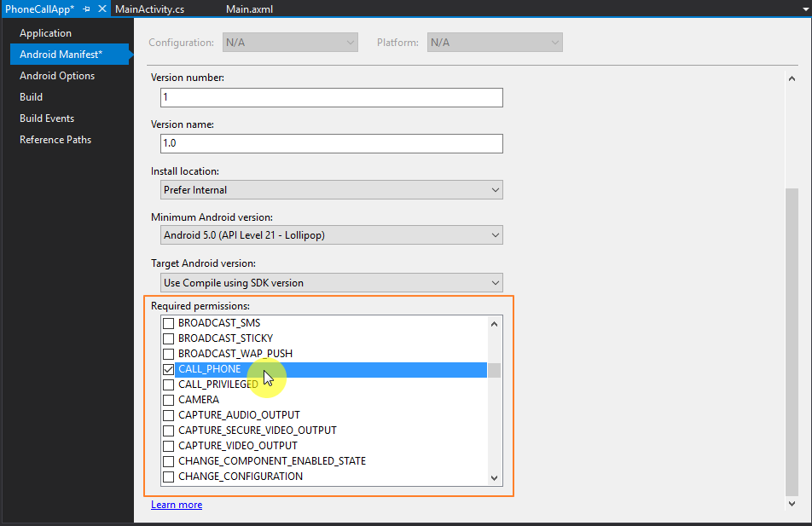The height and width of the screenshot is (526, 812).
Task: Click the permissions list scroll up arrow
Action: [x=494, y=324]
